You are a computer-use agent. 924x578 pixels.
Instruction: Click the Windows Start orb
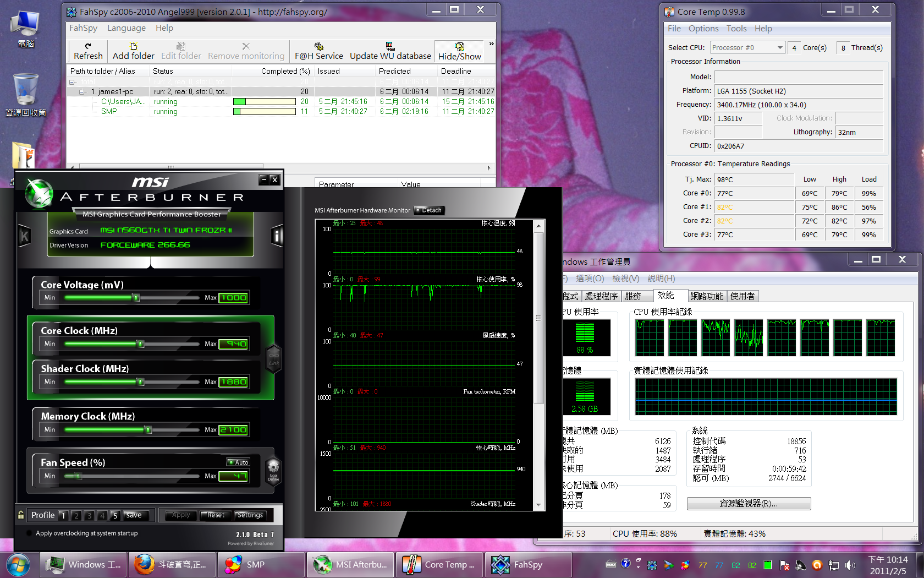pos(18,565)
